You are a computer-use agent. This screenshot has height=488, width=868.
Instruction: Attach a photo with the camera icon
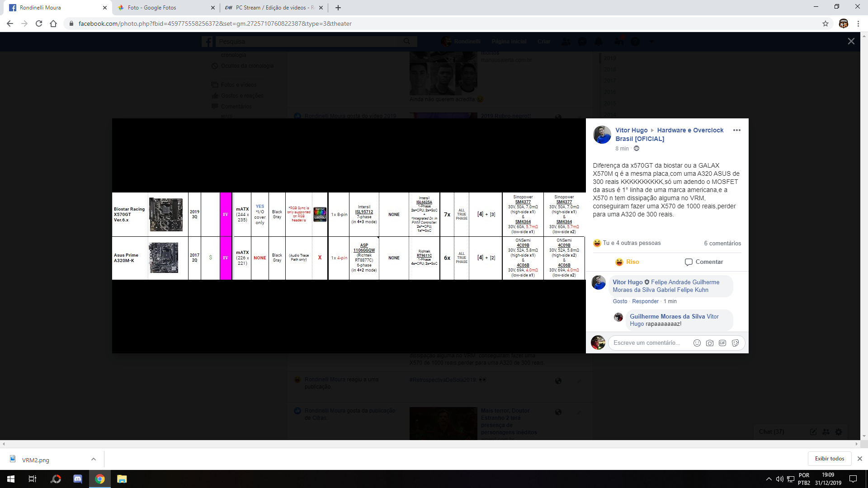(x=710, y=343)
